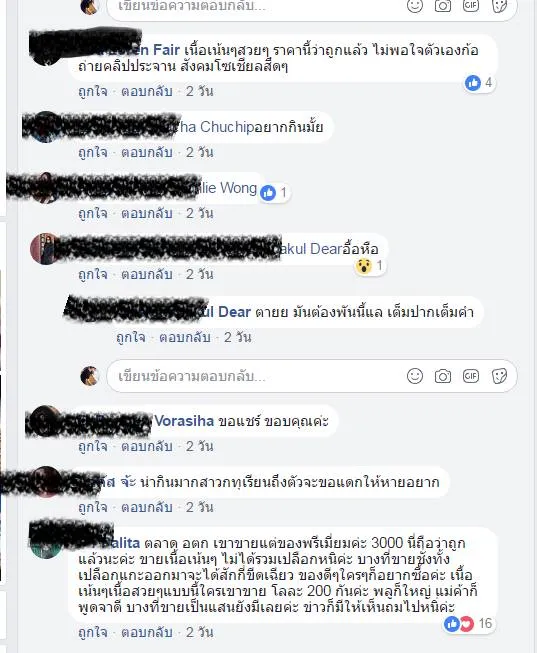Image resolution: width=537 pixels, height=653 pixels.
Task: Open emoji picker in top reply box
Action: coord(415,6)
